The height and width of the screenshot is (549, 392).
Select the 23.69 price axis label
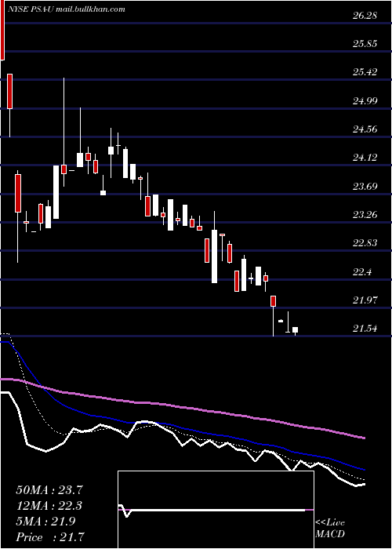click(365, 187)
